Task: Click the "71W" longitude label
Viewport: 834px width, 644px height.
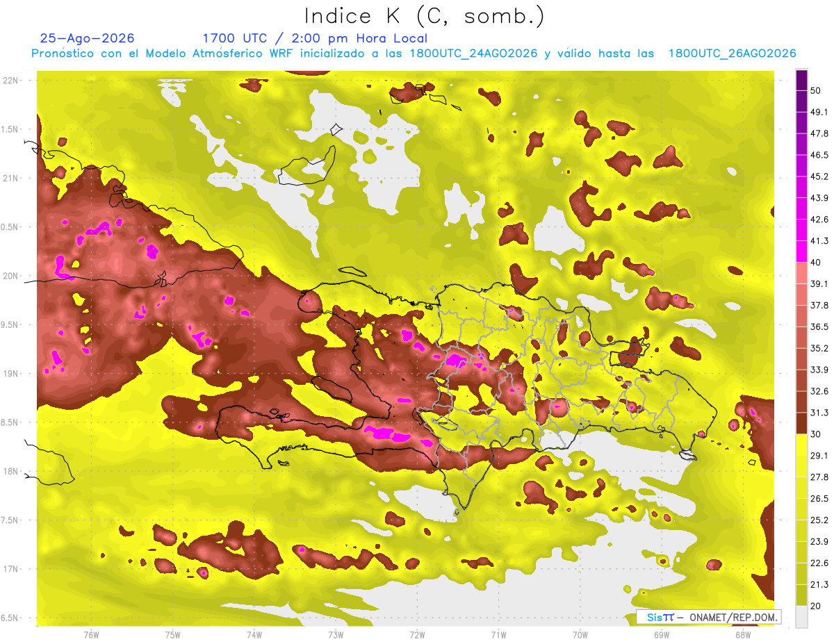Action: click(x=498, y=635)
